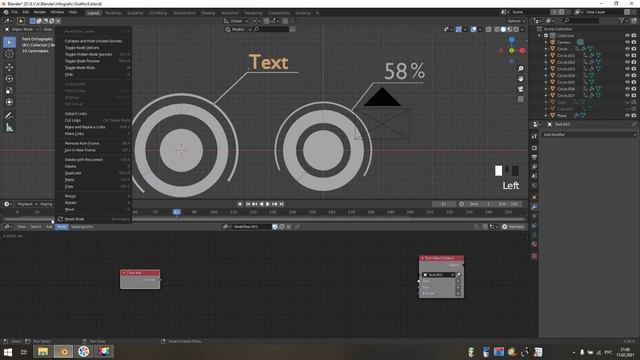This screenshot has height=360, width=640.
Task: Pick the Rotate tool in viewport toolbar
Action: [9, 79]
